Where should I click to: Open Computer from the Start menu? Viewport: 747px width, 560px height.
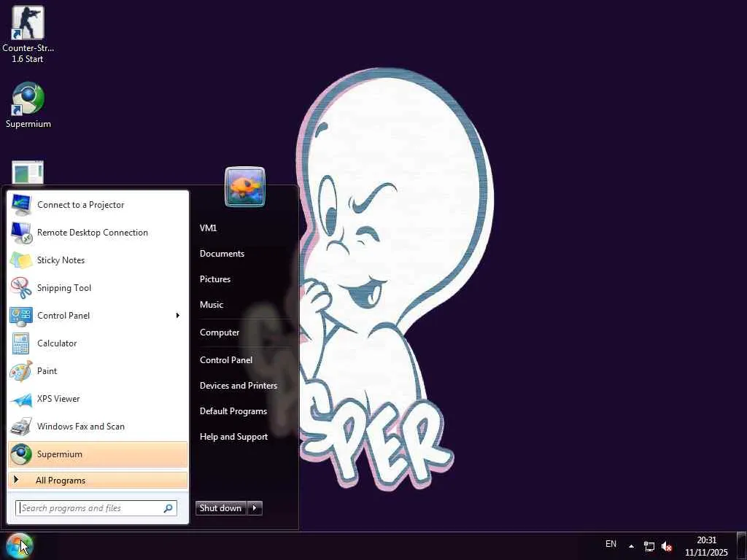pos(219,332)
